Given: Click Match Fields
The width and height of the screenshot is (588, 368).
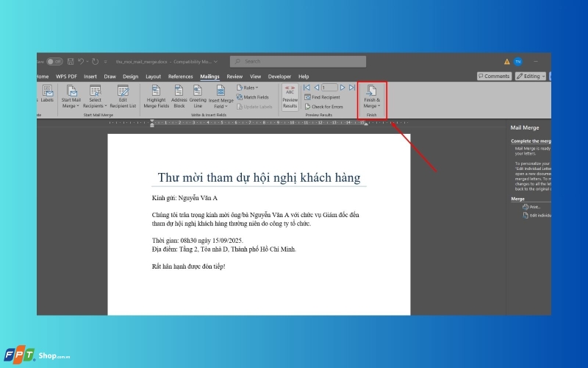Looking at the screenshot, I should (252, 97).
